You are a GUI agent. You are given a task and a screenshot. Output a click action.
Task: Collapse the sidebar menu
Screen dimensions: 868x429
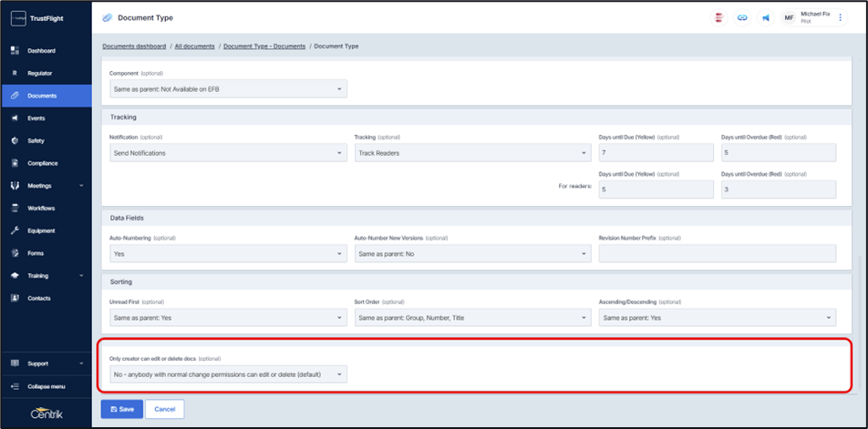coord(46,386)
